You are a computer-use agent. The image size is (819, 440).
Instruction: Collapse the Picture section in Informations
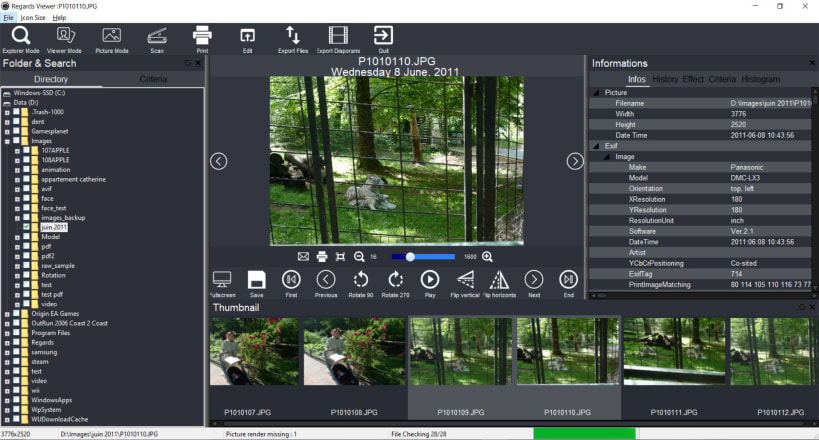[596, 92]
